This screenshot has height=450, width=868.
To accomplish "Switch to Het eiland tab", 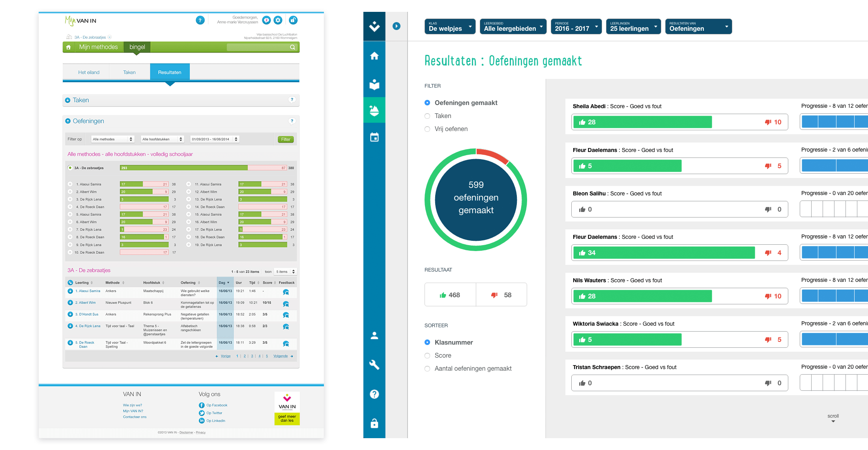I will click(x=89, y=72).
